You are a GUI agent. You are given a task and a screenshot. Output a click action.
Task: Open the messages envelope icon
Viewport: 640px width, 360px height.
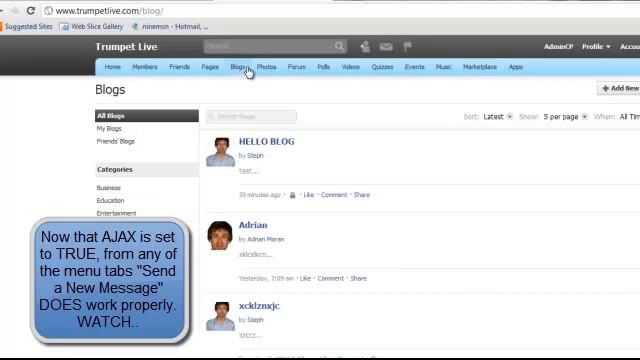click(386, 47)
